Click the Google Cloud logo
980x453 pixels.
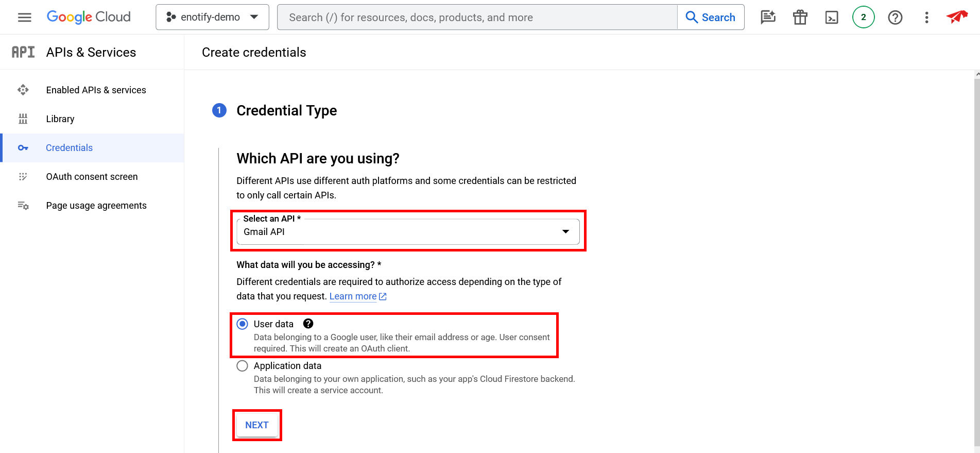(x=89, y=17)
